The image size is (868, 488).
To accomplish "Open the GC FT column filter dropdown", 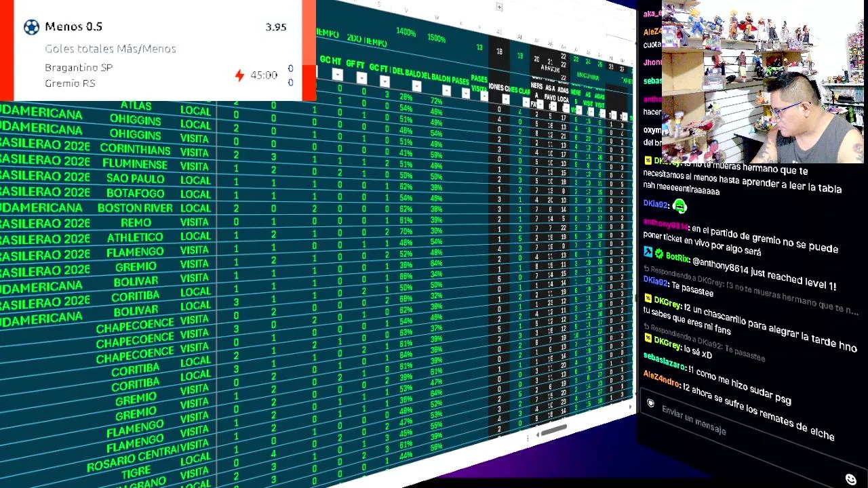I will [x=384, y=81].
